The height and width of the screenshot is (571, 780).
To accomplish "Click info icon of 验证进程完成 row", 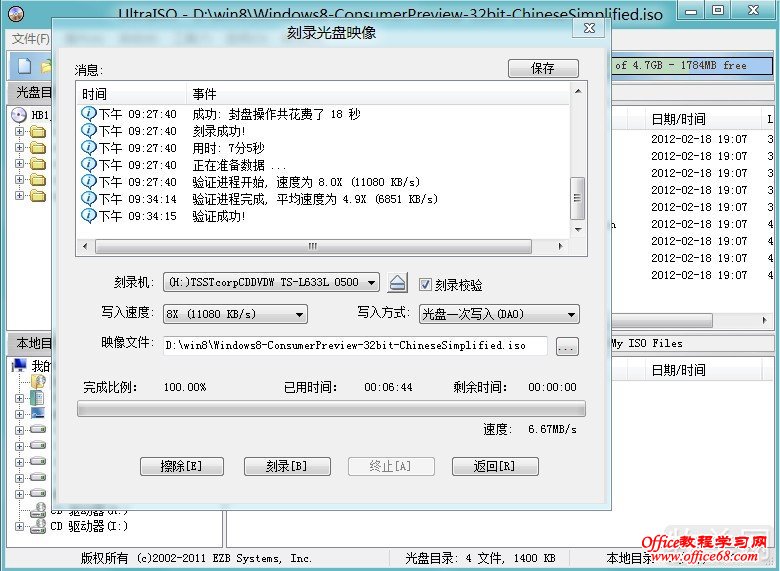I will pos(89,199).
